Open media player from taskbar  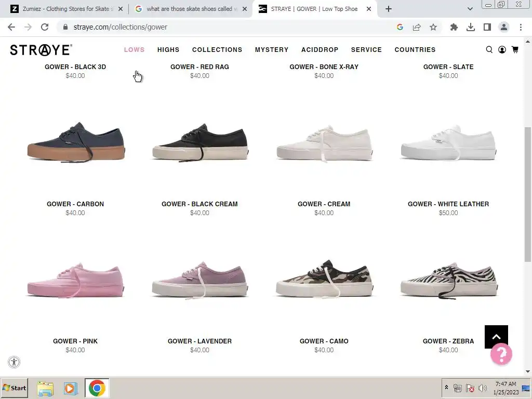[x=70, y=388]
